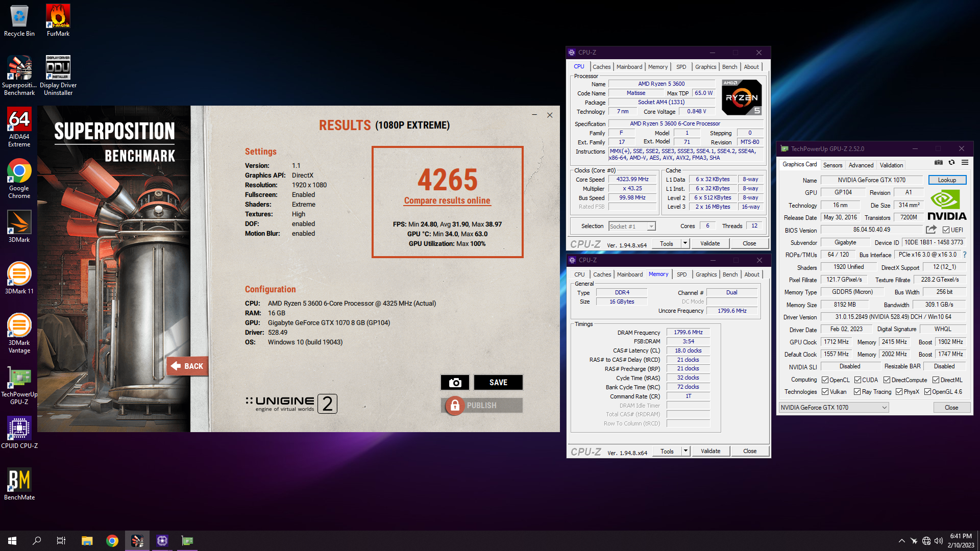This screenshot has height=551, width=980.
Task: Click the NVIDIA logo in GPU-Z
Action: 947,205
